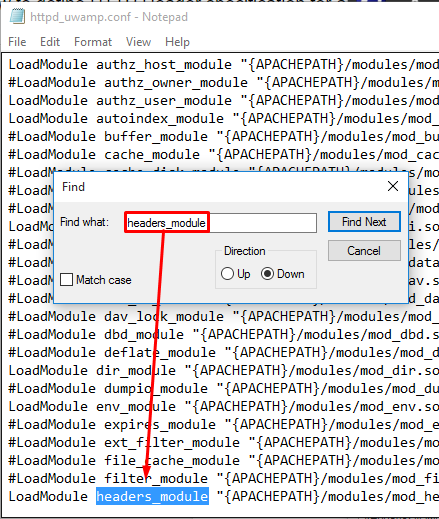Click the authz_user_module line
Image resolution: width=439 pixels, height=519 pixels.
(223, 100)
